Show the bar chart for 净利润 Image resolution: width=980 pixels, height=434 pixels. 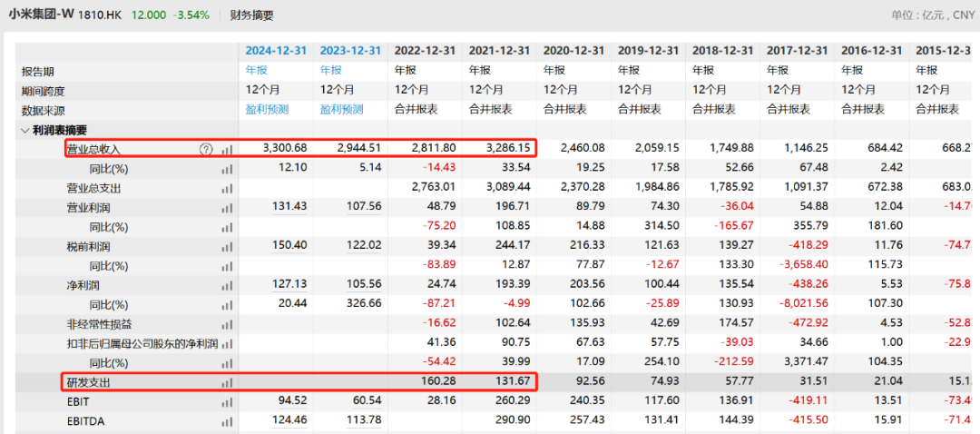pos(227,285)
